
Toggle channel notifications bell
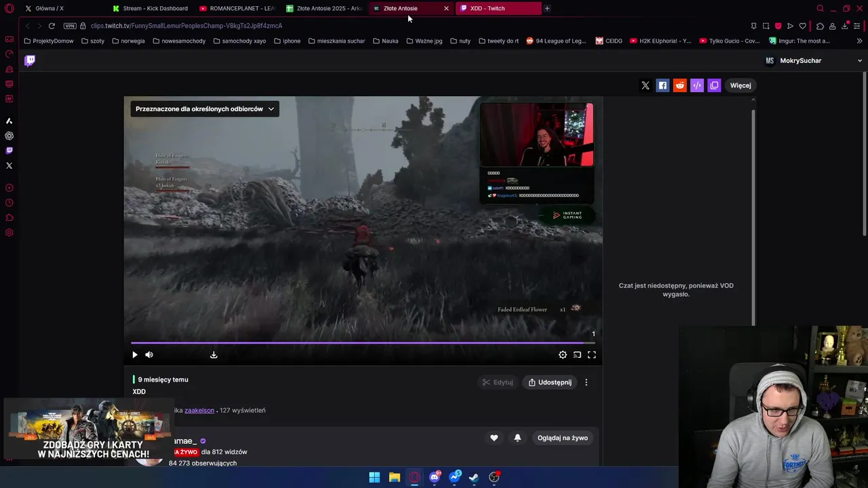click(x=517, y=438)
